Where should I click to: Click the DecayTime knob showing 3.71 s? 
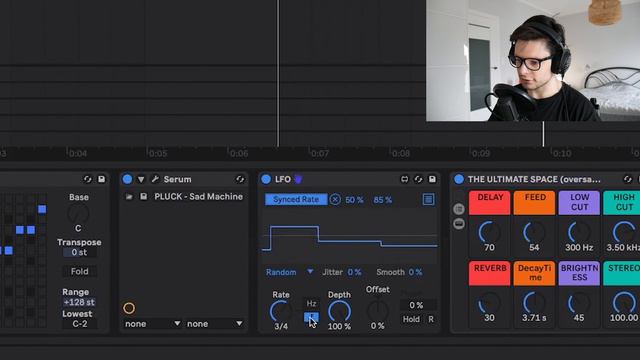534,303
